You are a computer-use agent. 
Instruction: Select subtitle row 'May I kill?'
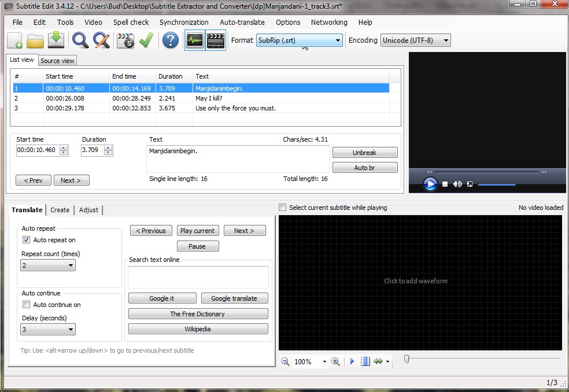201,98
